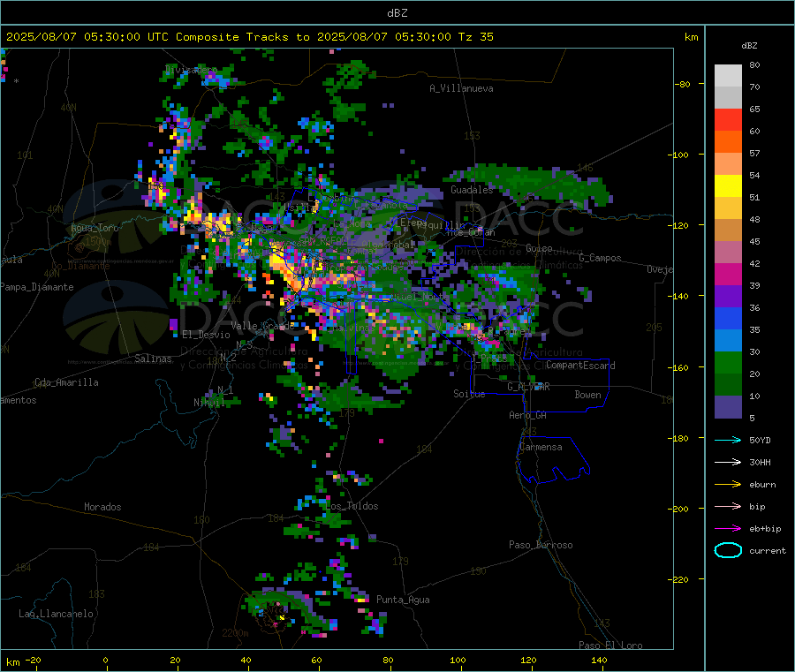Click the Los_Toldos map label
This screenshot has height=672, width=795.
point(352,506)
